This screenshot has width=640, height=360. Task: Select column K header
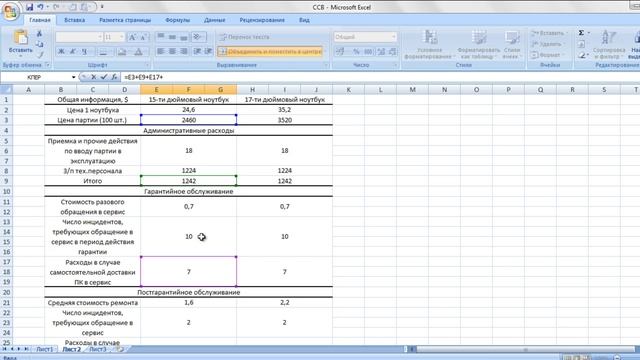click(x=348, y=89)
